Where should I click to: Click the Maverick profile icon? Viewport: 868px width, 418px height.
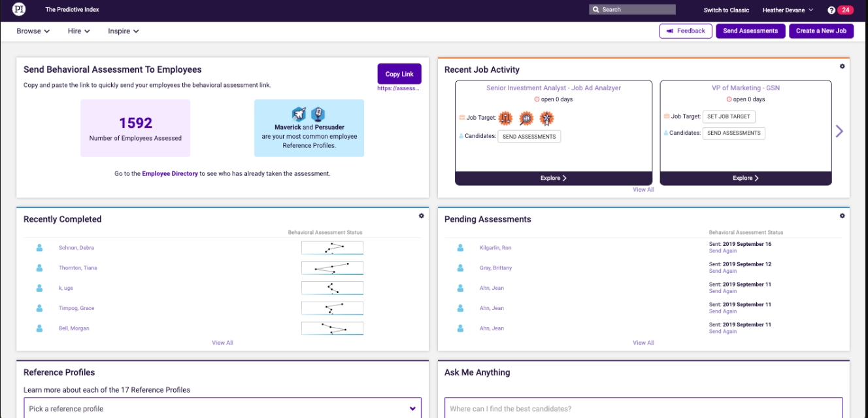tap(299, 114)
